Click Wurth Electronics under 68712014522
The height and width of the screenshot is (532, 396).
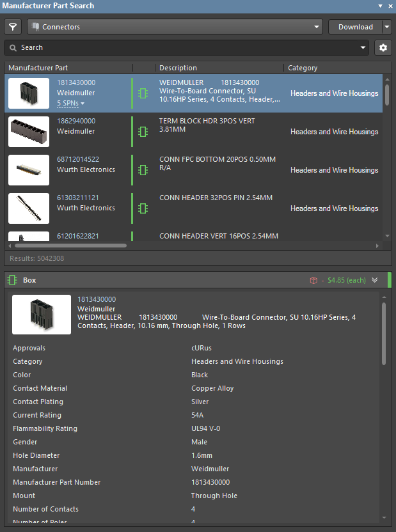86,169
